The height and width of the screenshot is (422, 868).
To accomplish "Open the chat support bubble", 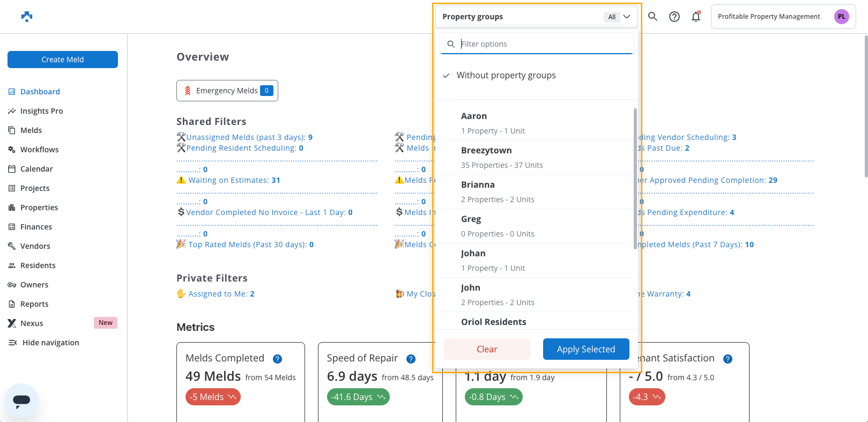I will (21, 401).
